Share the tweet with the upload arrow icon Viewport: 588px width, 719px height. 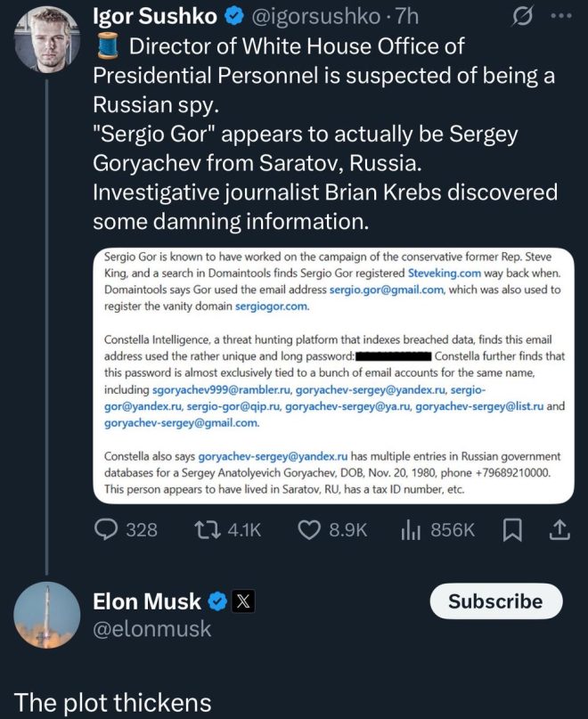559,529
